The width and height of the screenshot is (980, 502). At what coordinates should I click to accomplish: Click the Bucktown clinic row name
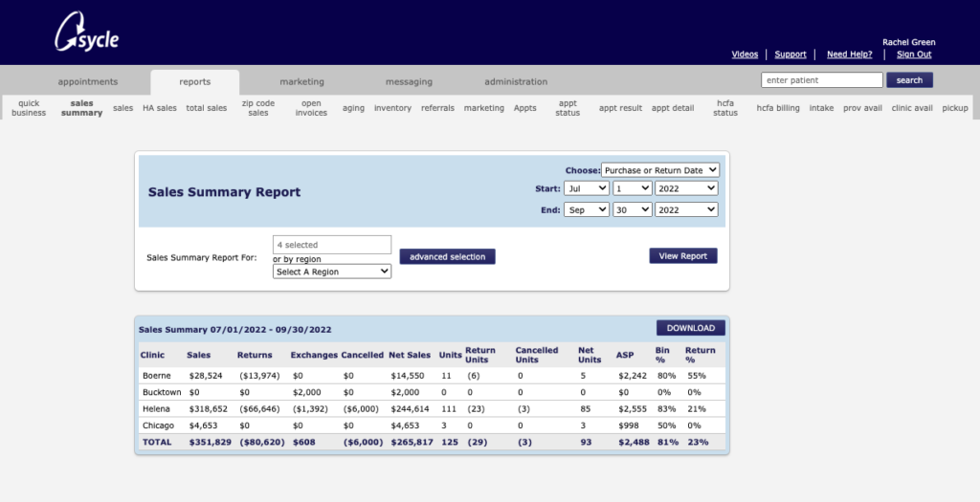tap(162, 392)
